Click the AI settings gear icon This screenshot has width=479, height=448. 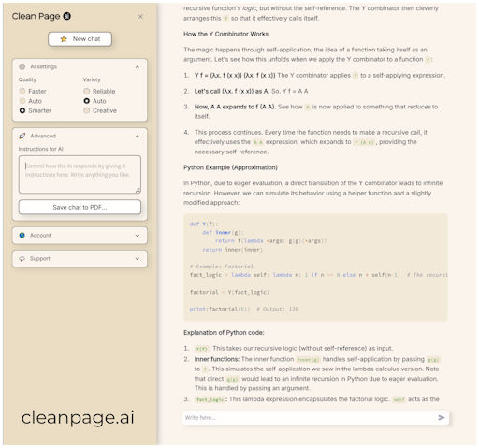click(22, 66)
